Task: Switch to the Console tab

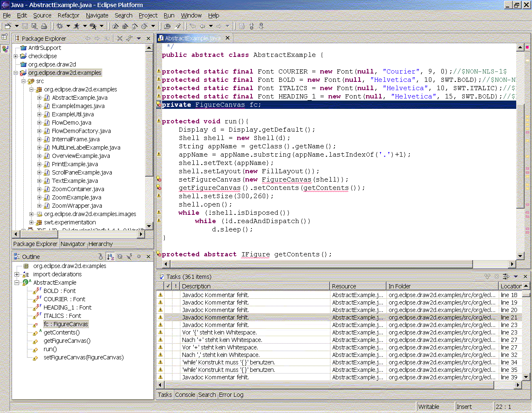Action: coord(185,395)
